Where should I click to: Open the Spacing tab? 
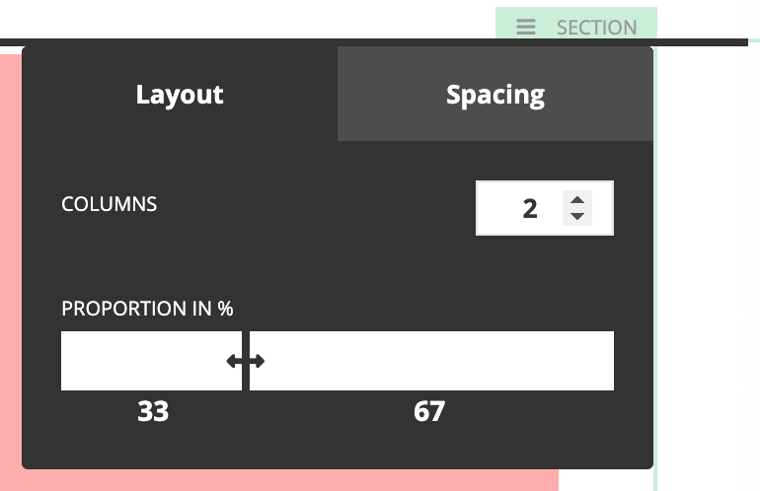495,95
